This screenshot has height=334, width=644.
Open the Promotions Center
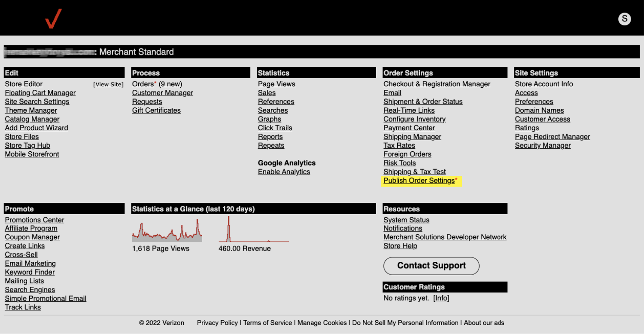pyautogui.click(x=34, y=220)
